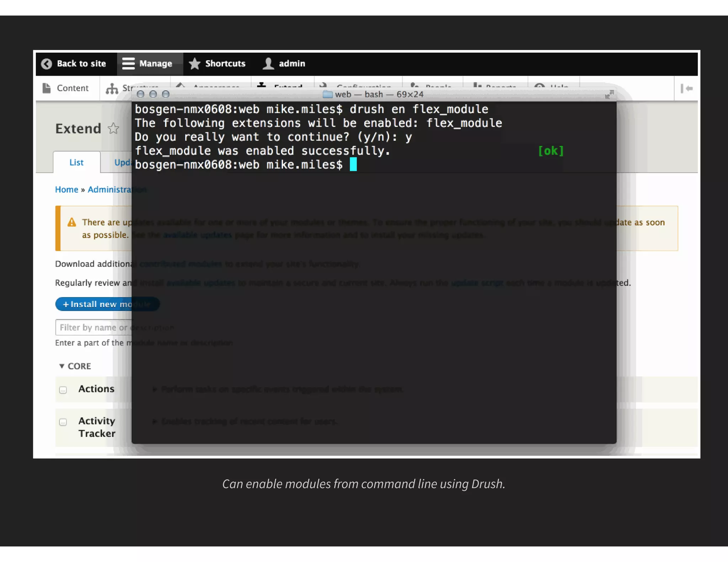Open the Content admin menu item
Screen dimensions: 728x562
coord(66,88)
